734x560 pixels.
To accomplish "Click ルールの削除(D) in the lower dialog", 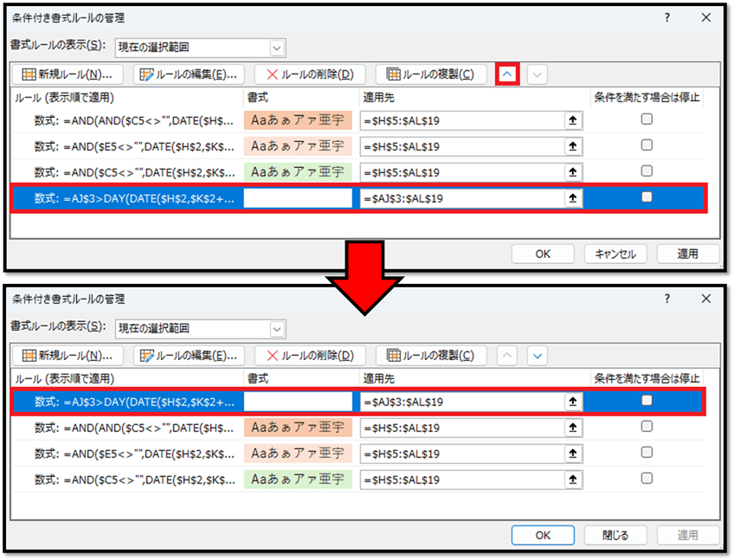I will click(311, 355).
